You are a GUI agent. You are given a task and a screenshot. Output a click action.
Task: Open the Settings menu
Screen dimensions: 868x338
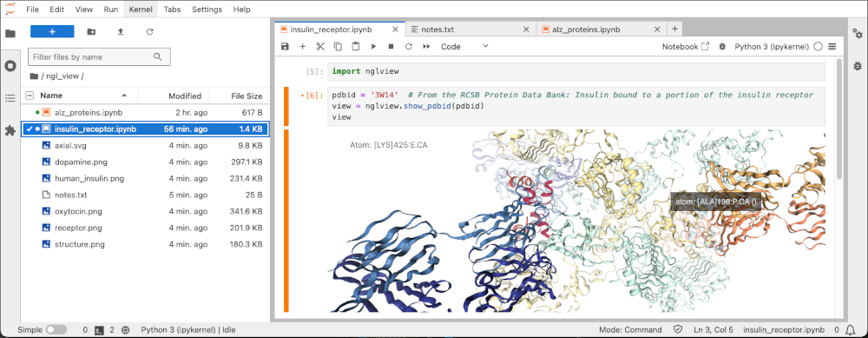coord(207,10)
